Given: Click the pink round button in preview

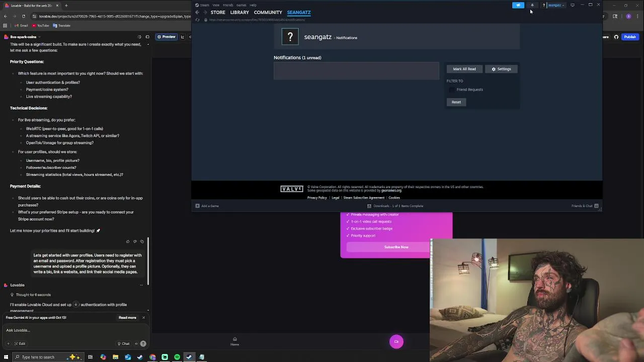Looking at the screenshot, I should coord(396,342).
